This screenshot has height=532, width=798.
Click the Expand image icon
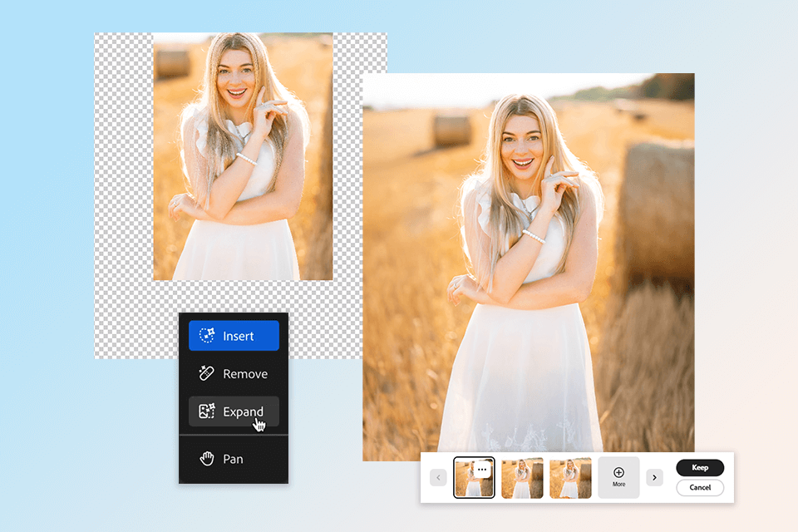(207, 411)
